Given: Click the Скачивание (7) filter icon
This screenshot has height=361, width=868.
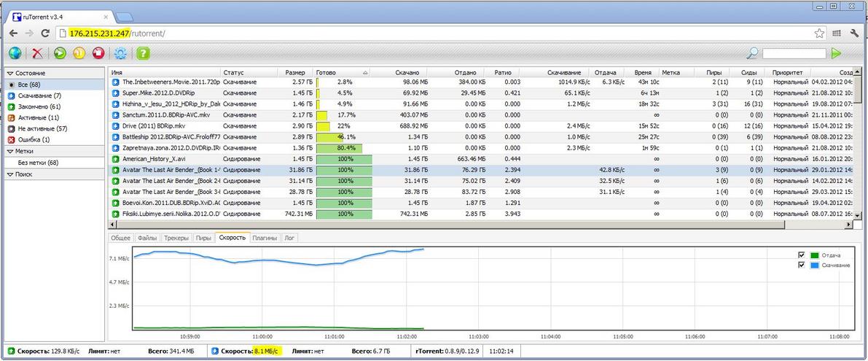Looking at the screenshot, I should point(12,96).
